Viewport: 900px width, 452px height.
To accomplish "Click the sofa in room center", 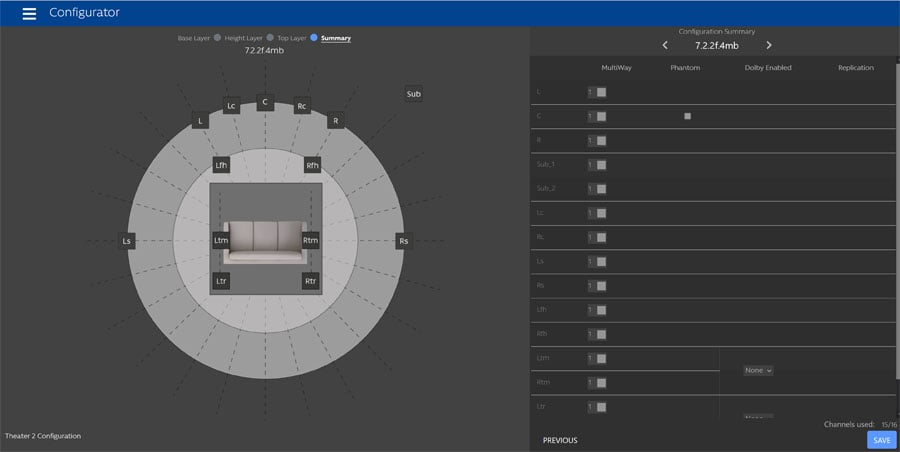I will click(x=265, y=242).
